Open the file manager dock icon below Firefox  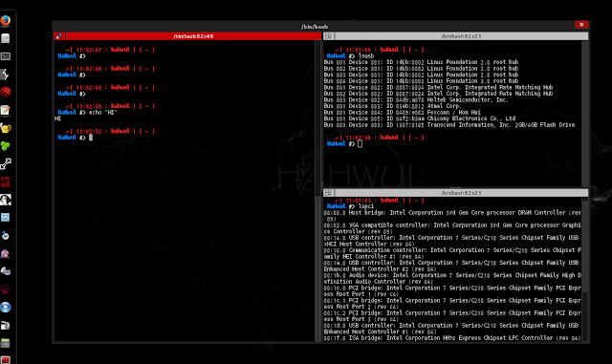tap(5, 38)
